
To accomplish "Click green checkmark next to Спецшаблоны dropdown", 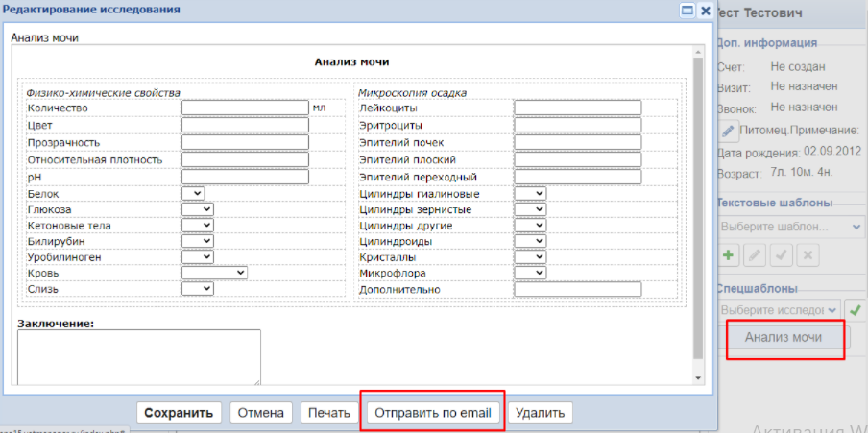I will pos(854,310).
